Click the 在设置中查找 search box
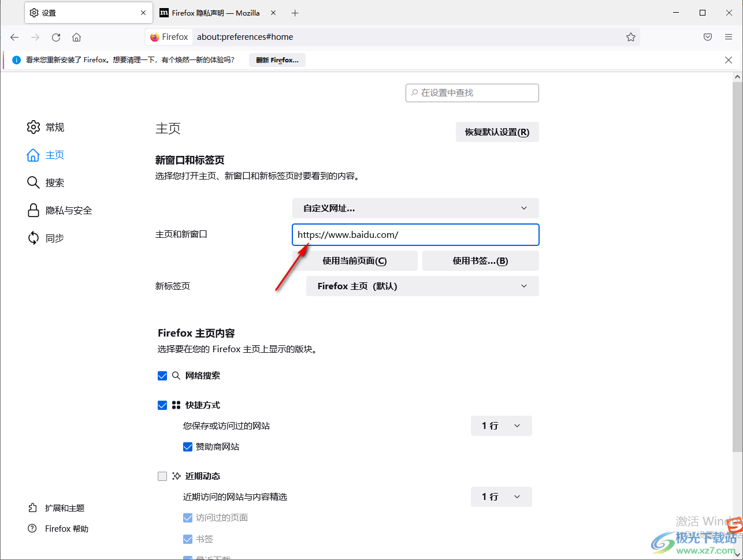This screenshot has height=560, width=743. (x=472, y=93)
